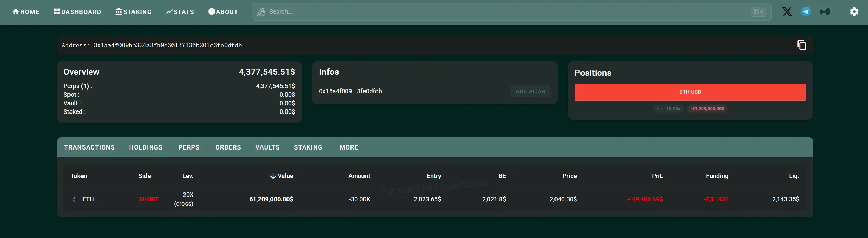The width and height of the screenshot is (868, 238).
Task: Sort table by Lev. column header
Action: 188,176
